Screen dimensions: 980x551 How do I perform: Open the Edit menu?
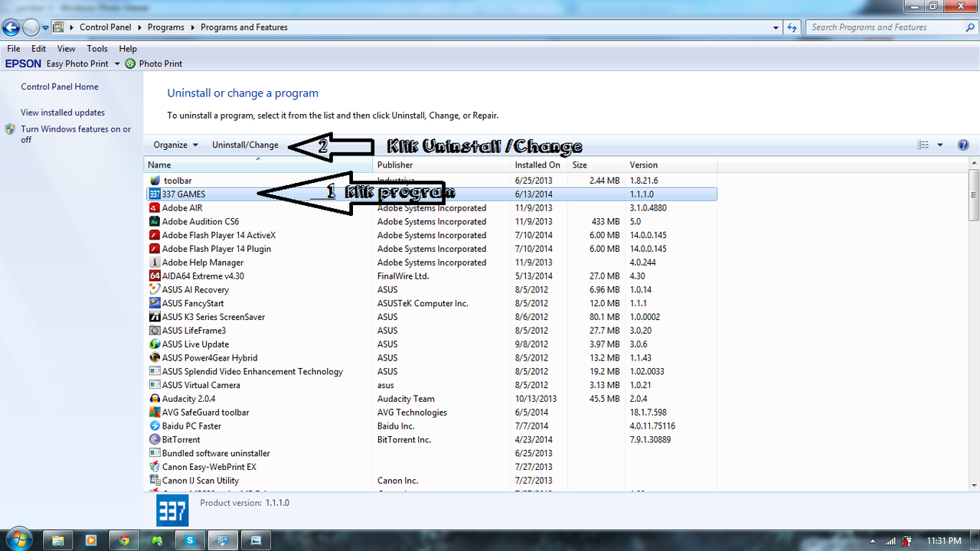click(39, 48)
